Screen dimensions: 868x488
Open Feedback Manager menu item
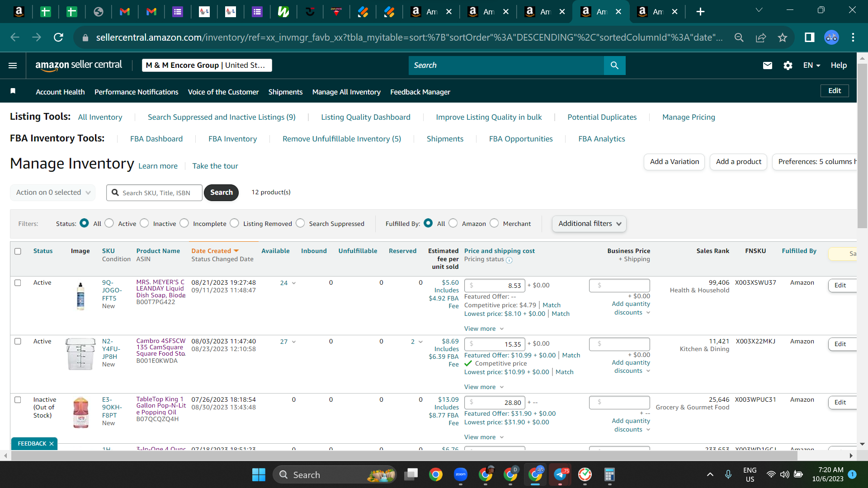pos(420,92)
